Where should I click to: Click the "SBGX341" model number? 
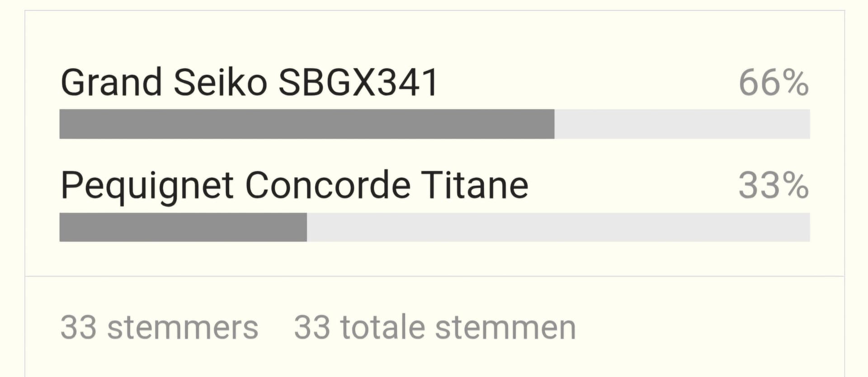click(358, 82)
